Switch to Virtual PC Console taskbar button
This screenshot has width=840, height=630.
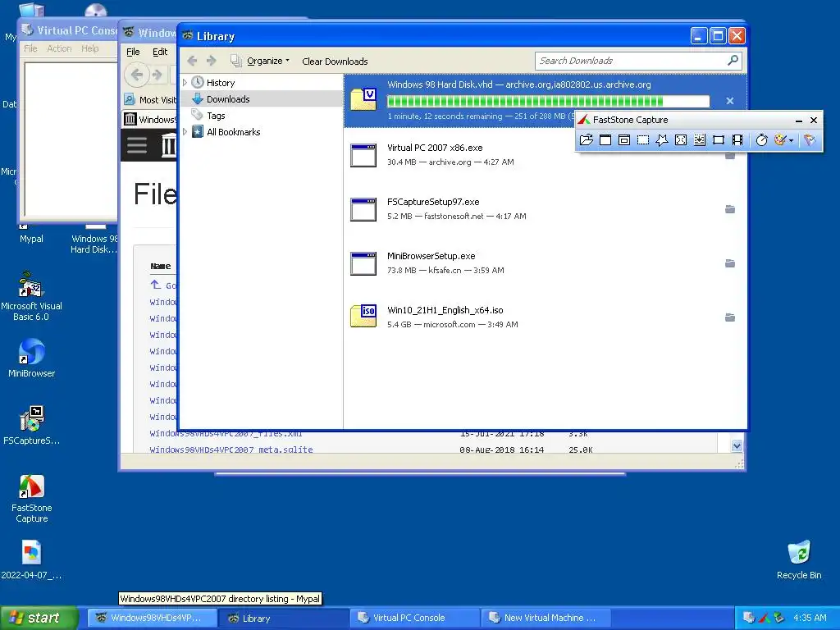click(414, 618)
